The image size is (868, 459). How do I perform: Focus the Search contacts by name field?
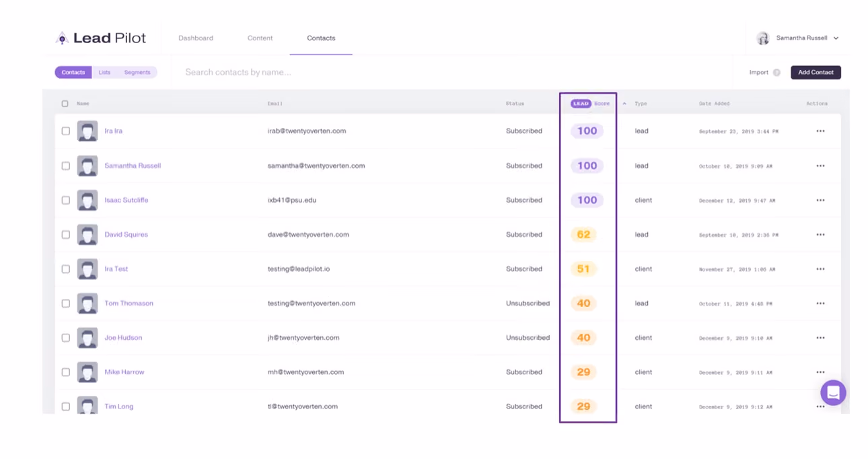(x=451, y=72)
